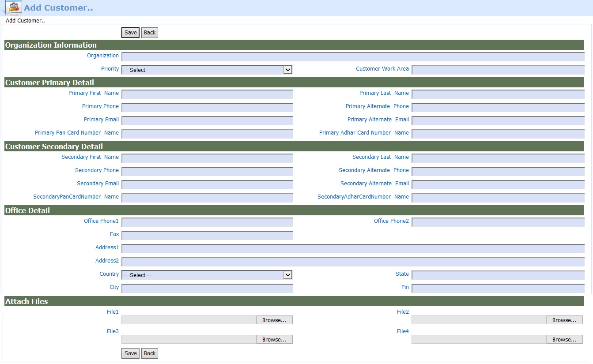Image resolution: width=593 pixels, height=364 pixels.
Task: Click the bottom Save button
Action: (x=130, y=353)
